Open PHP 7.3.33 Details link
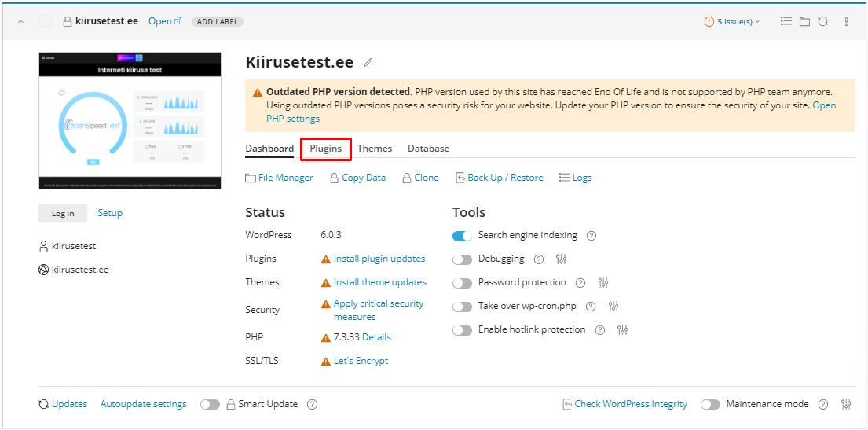868x430 pixels. click(x=376, y=337)
